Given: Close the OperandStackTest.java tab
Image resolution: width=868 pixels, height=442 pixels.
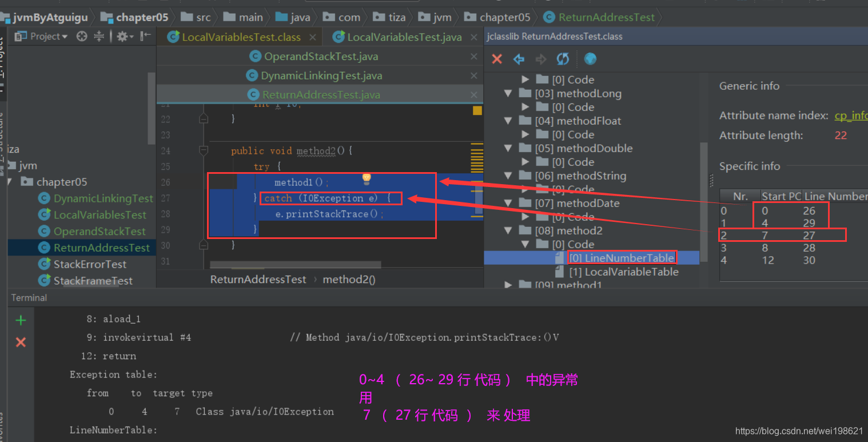Looking at the screenshot, I should tap(473, 57).
